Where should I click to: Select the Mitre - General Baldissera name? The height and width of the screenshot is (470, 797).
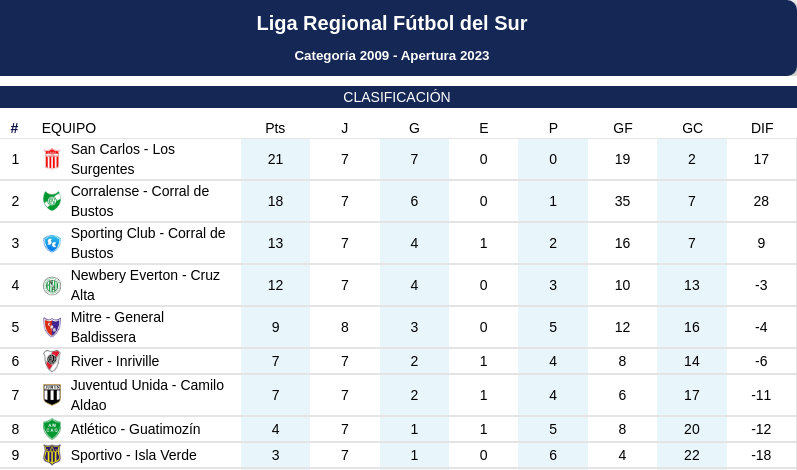(x=117, y=327)
